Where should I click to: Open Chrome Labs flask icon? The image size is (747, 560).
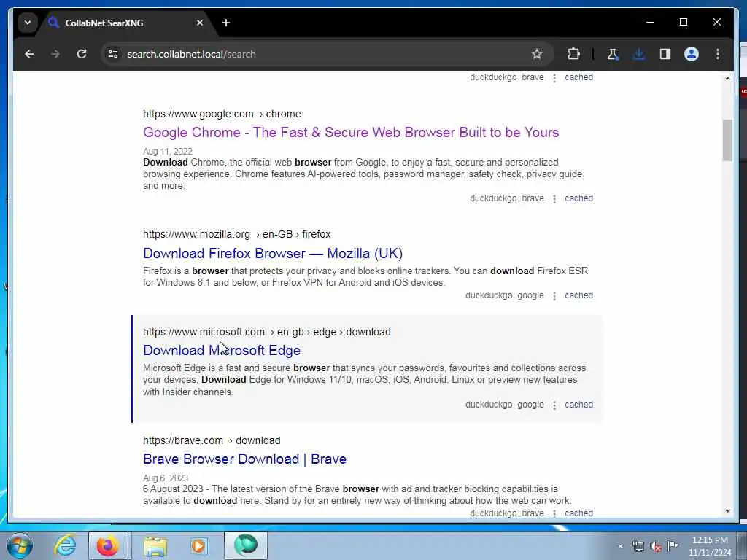tap(613, 54)
